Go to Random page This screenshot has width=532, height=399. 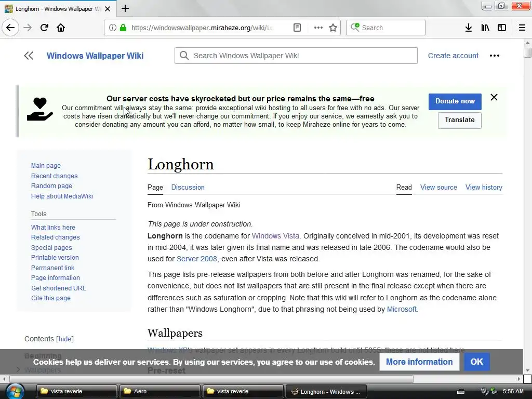pos(51,186)
